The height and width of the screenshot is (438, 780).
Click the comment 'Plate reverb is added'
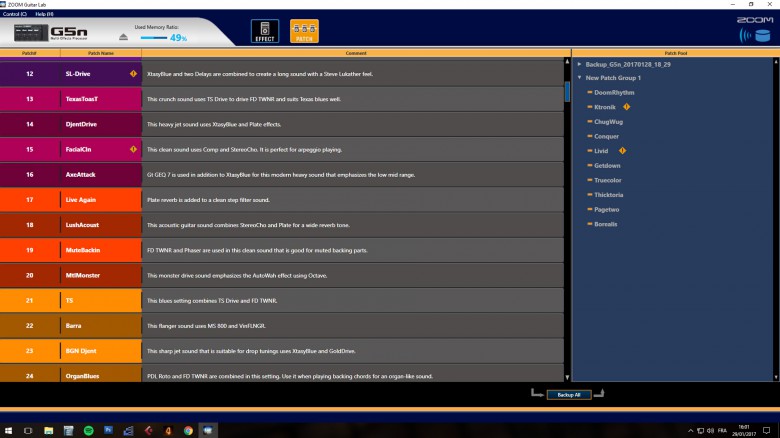coord(208,200)
